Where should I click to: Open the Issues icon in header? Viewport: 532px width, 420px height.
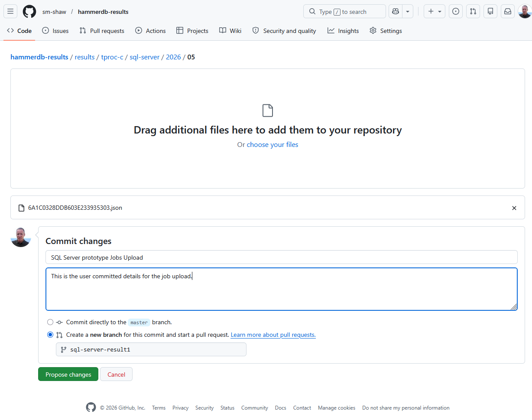[x=456, y=12]
